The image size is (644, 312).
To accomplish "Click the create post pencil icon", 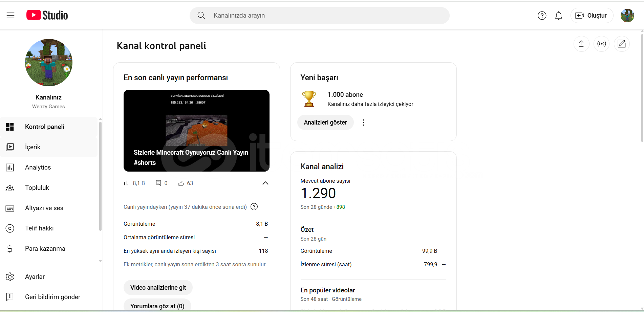I will [x=622, y=44].
